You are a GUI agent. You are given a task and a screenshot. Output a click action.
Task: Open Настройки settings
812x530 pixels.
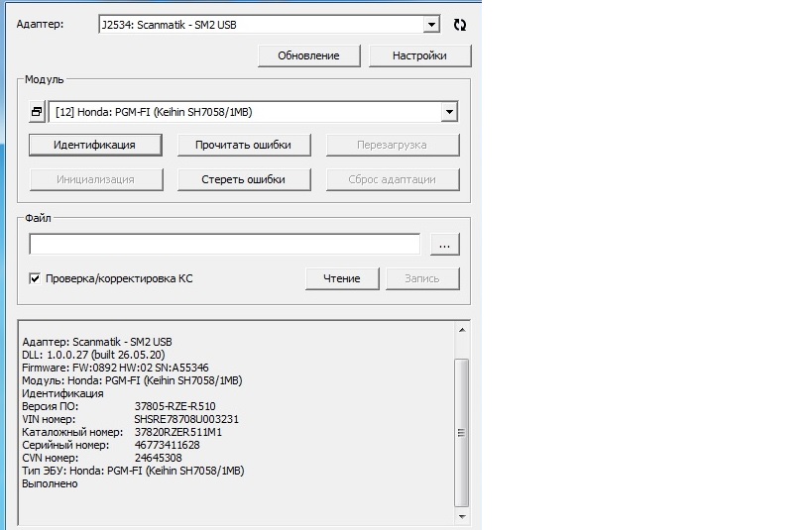418,56
